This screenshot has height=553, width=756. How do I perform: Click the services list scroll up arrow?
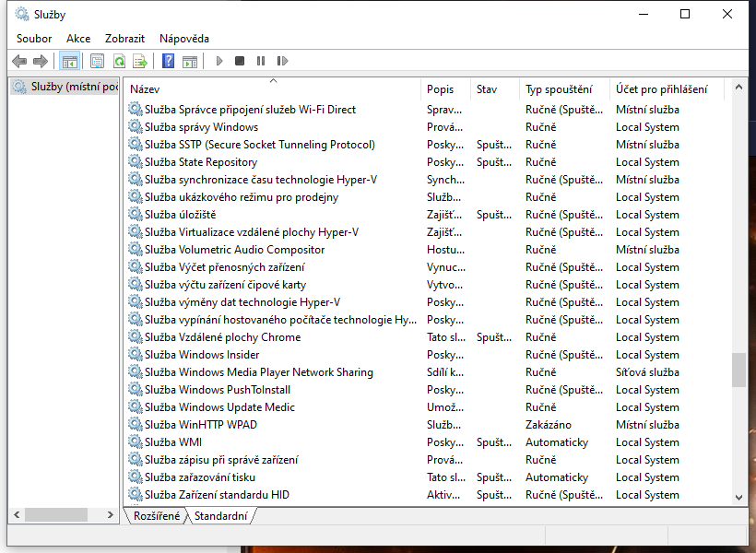tap(738, 88)
